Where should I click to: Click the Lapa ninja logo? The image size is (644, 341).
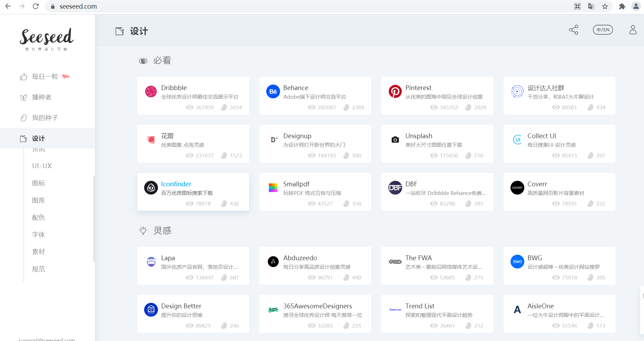click(x=151, y=262)
